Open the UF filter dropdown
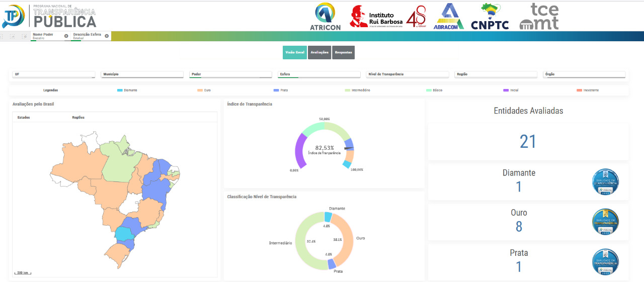The width and height of the screenshot is (644, 282). pyautogui.click(x=53, y=74)
